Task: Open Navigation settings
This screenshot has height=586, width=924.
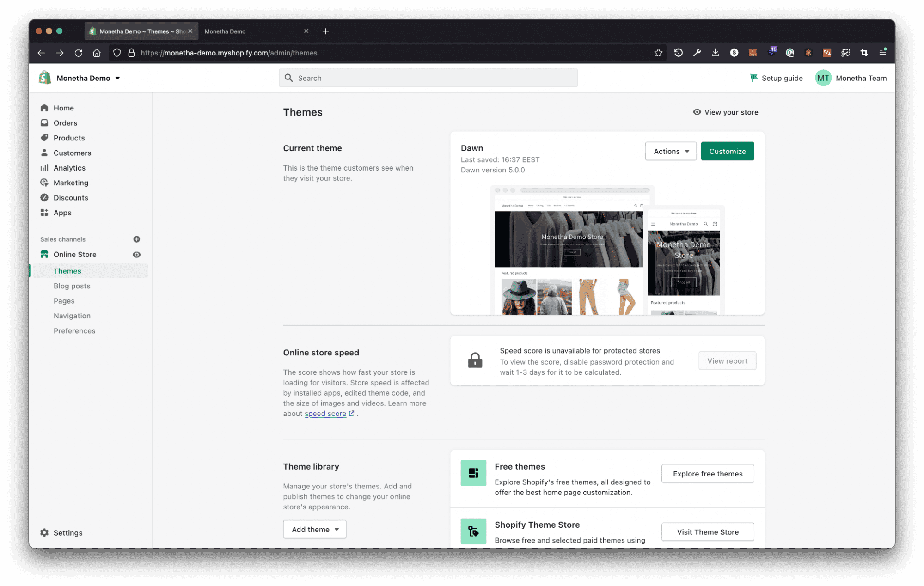Action: pos(72,316)
